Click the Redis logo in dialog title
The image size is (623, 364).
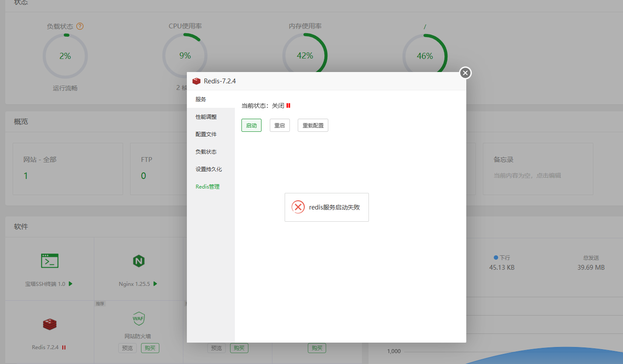196,81
